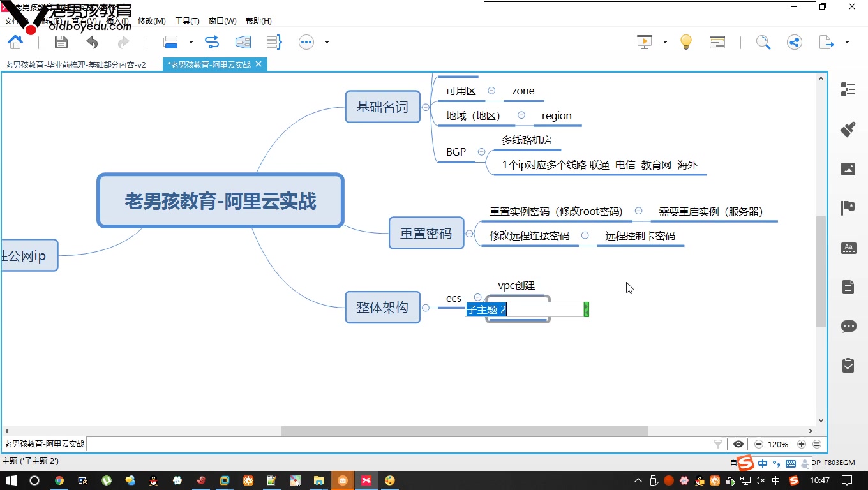Collapse the ecs subtopic toggle
The width and height of the screenshot is (868, 490).
coord(478,297)
